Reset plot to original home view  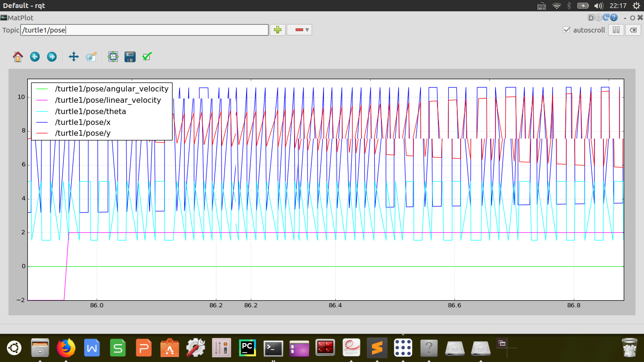point(18,57)
